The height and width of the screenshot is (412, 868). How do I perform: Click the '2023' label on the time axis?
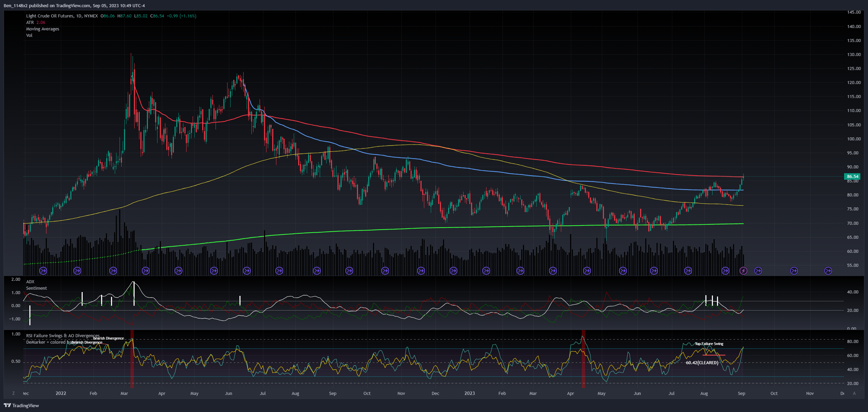(x=470, y=394)
